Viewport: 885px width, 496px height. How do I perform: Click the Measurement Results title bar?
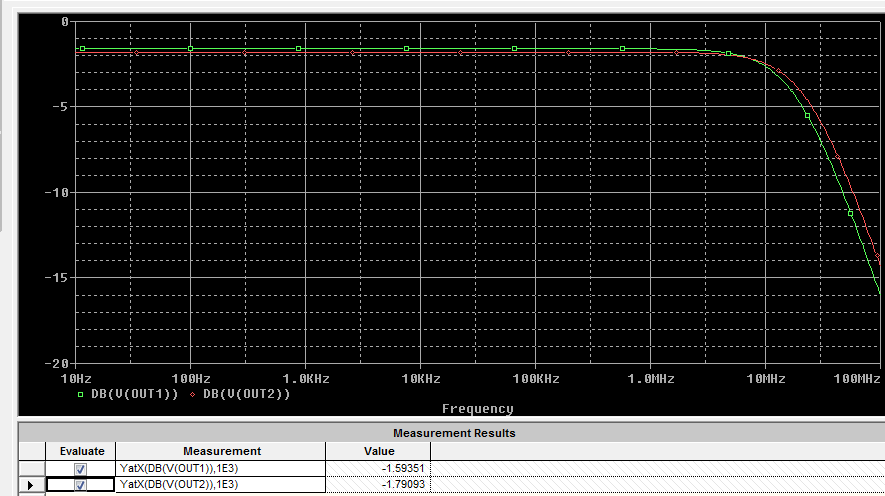pos(454,433)
